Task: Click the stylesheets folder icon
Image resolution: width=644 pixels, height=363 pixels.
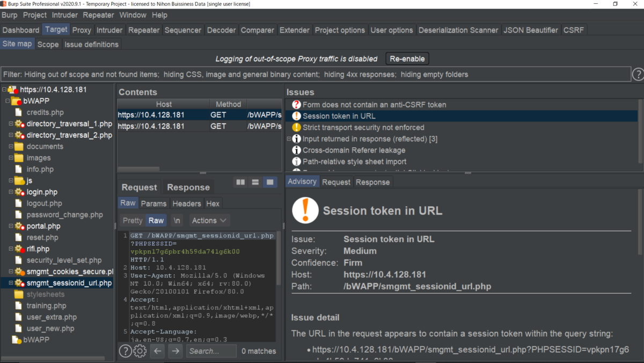Action: pyautogui.click(x=19, y=294)
